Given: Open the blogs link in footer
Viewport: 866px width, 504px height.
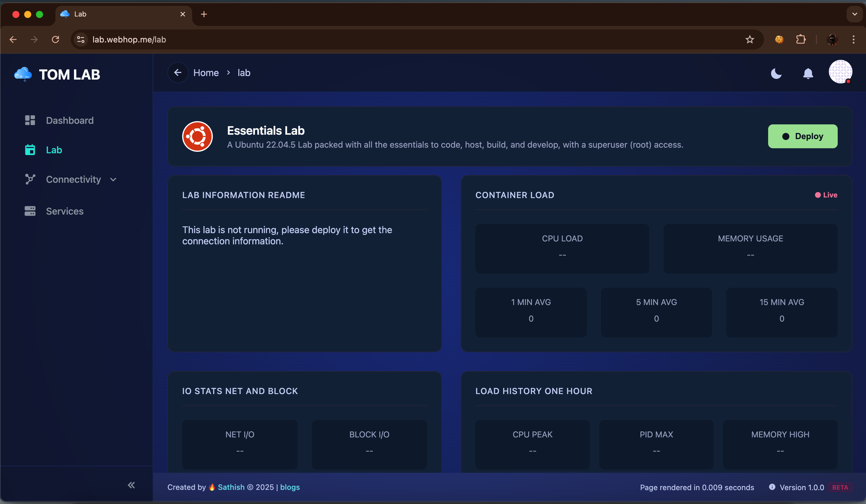Looking at the screenshot, I should (x=290, y=487).
